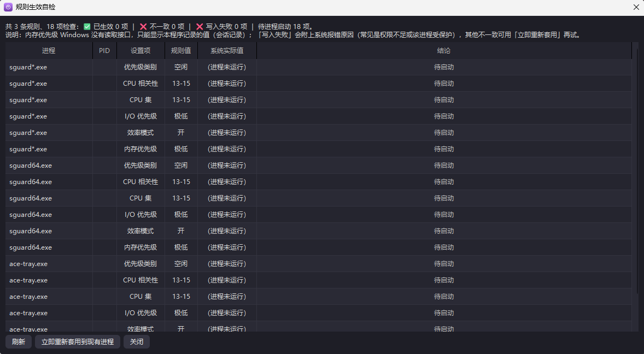
Task: Click the 刷新 button
Action: tap(19, 341)
